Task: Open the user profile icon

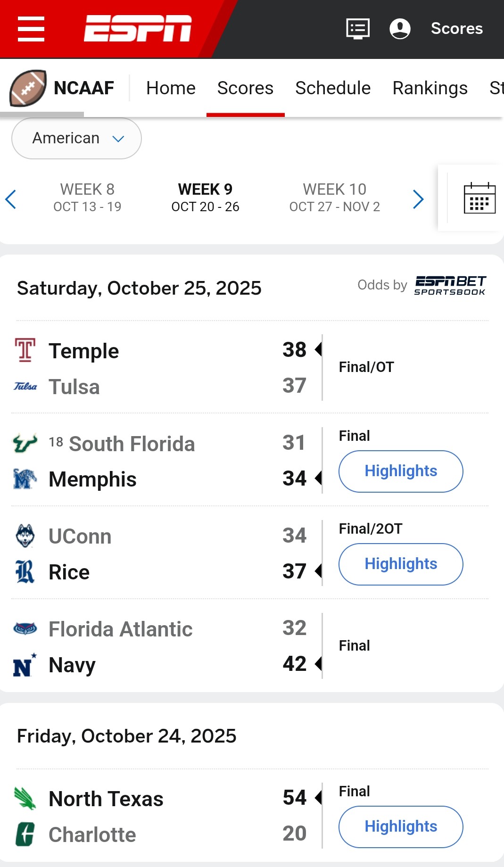Action: tap(400, 29)
